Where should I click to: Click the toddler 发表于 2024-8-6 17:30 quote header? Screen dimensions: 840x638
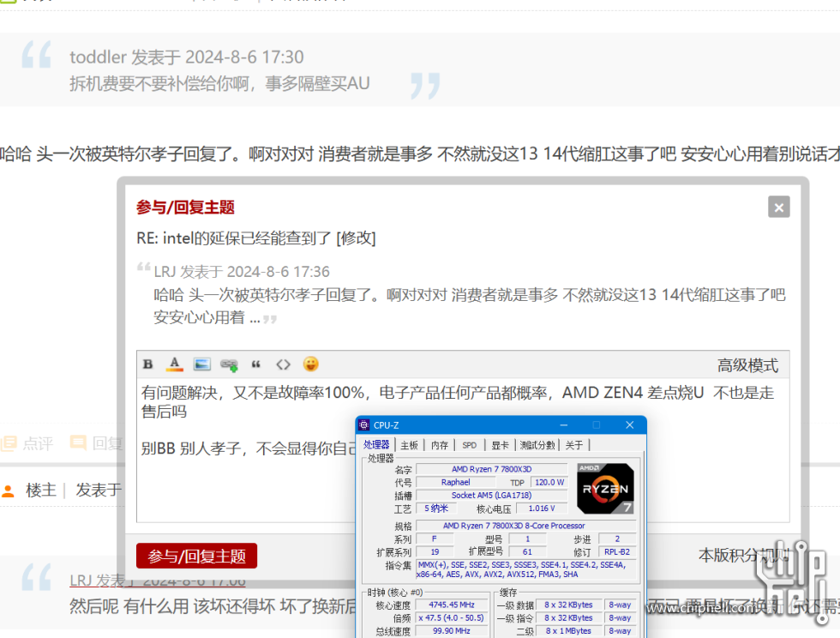187,57
